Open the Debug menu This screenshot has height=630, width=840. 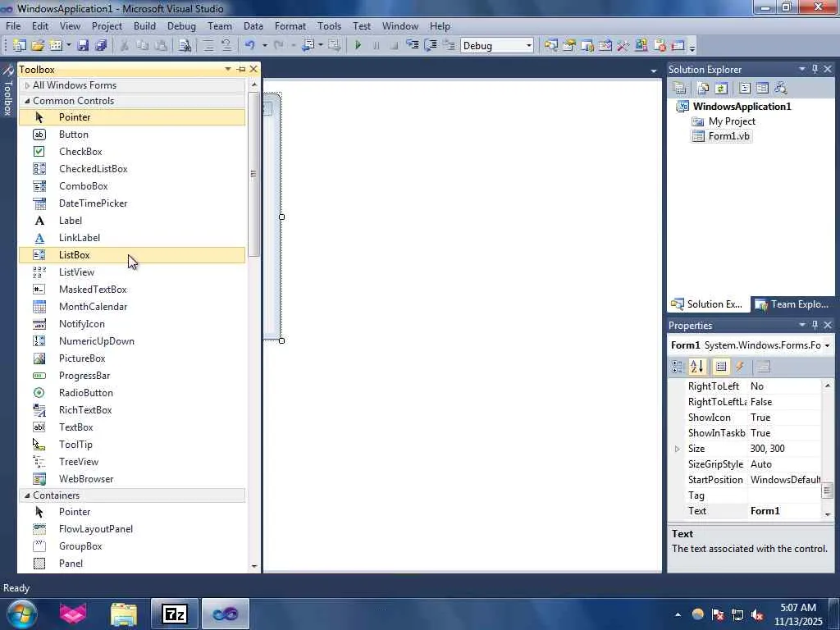181,25
